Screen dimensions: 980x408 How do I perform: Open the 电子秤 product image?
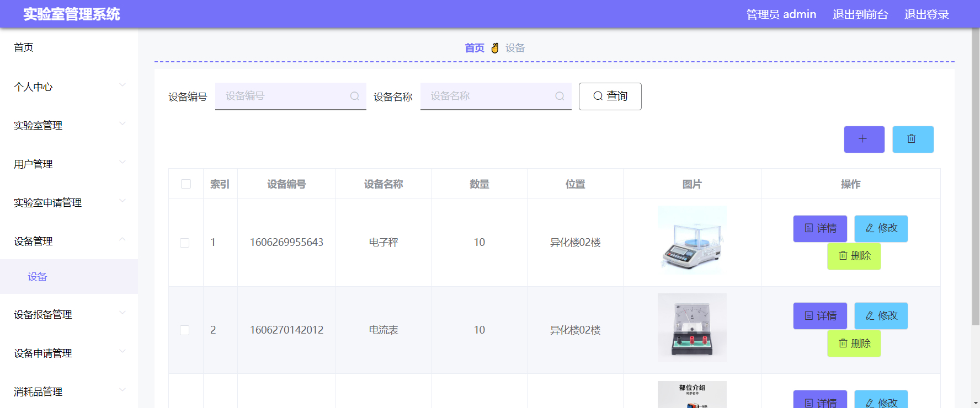pos(692,240)
